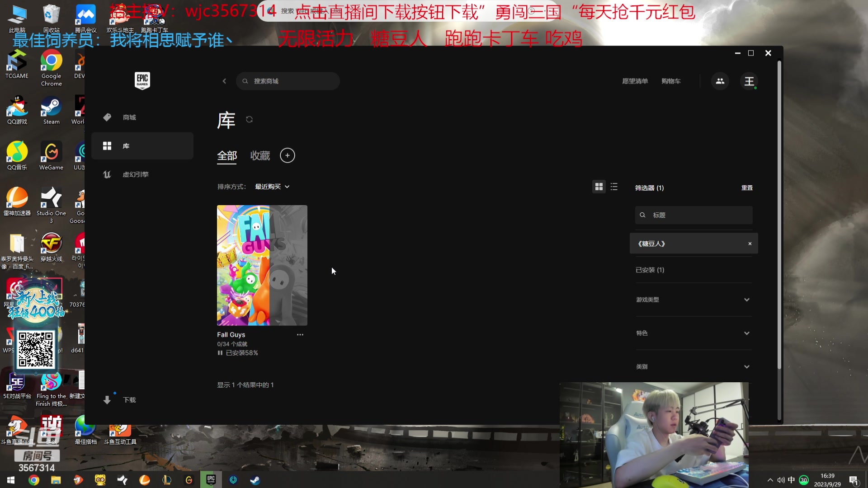The image size is (868, 488).
Task: Open Windows Start menu
Action: coord(11,480)
